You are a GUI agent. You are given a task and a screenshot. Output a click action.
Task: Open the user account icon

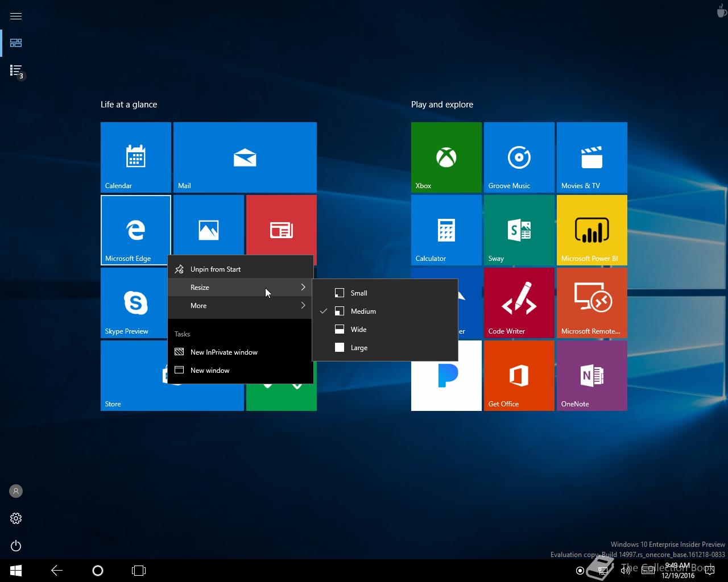click(16, 491)
